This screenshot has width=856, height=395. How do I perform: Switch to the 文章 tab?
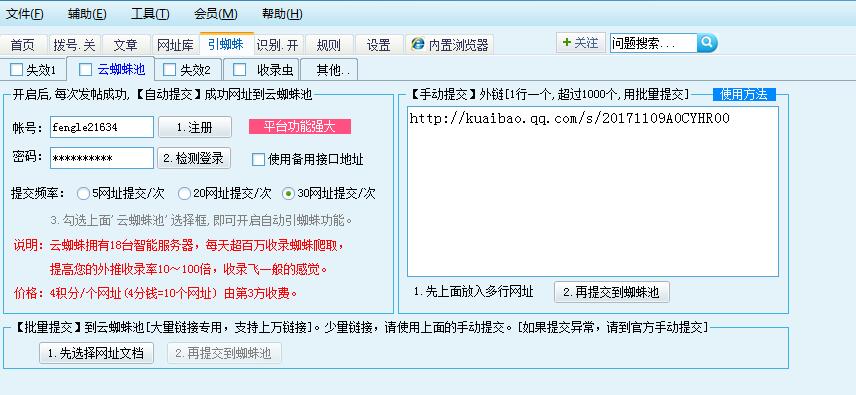125,45
